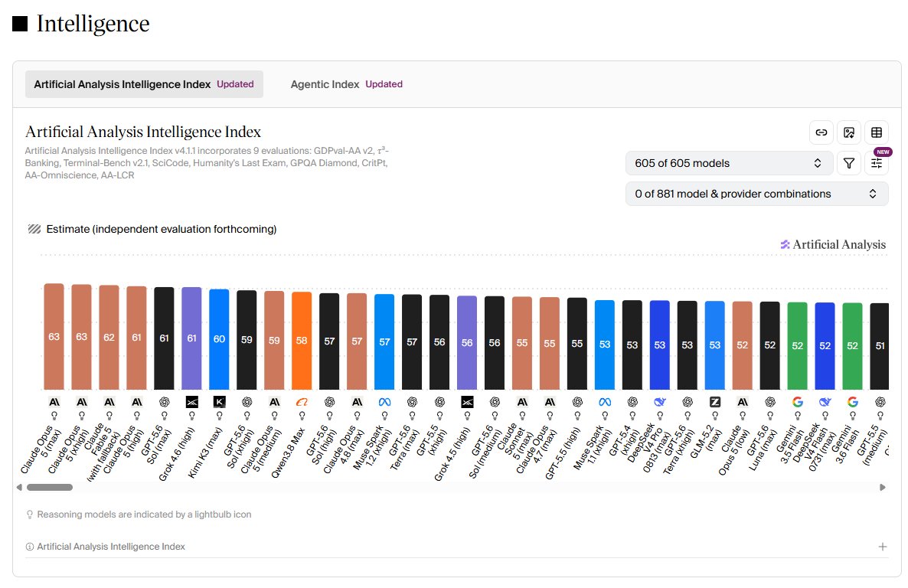Click scroll right arrow under chart
Image resolution: width=908 pixels, height=588 pixels.
coord(883,487)
